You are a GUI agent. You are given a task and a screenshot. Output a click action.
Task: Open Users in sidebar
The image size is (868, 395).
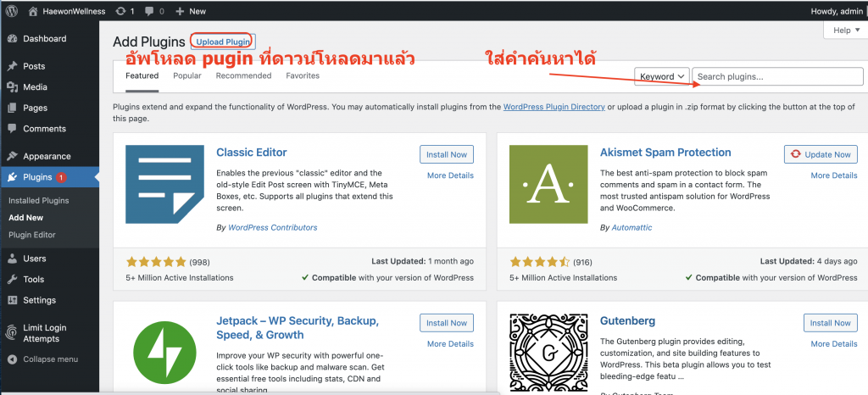(x=34, y=259)
